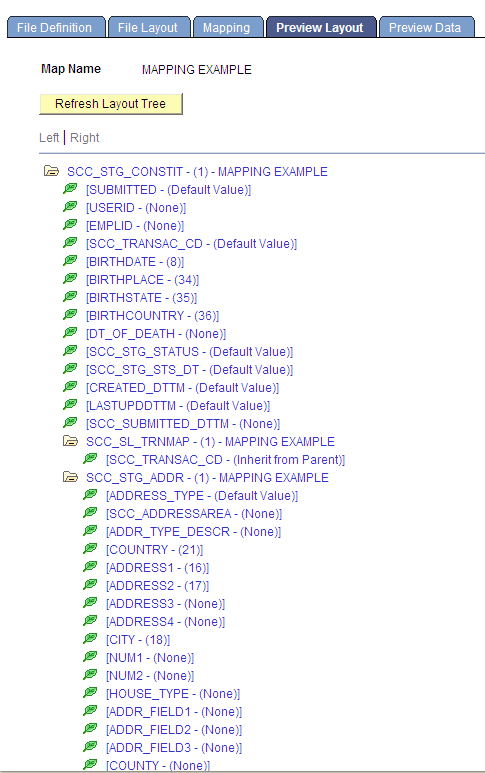The height and width of the screenshot is (773, 485).
Task: Select [BIRTHPLACE - (34)] field link
Action: tap(142, 280)
